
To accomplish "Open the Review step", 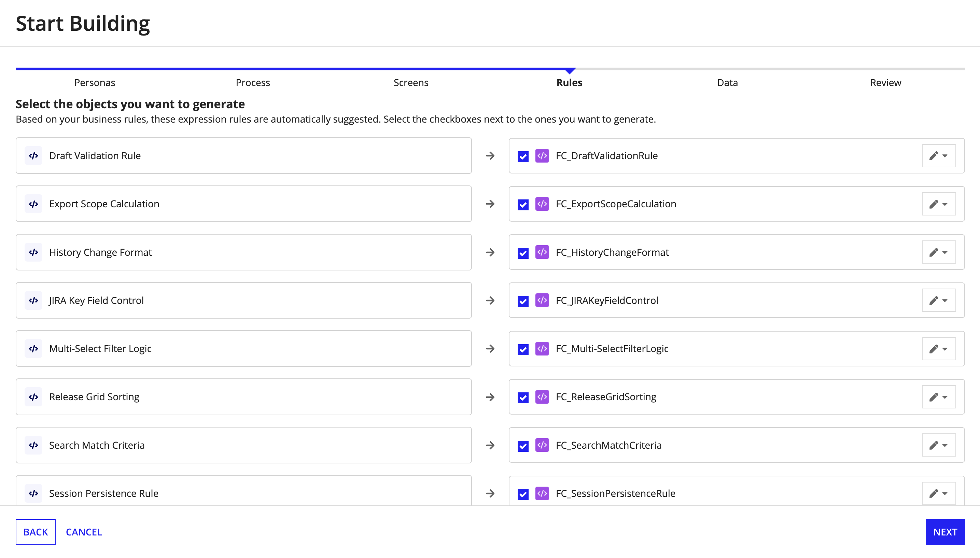I will [886, 83].
